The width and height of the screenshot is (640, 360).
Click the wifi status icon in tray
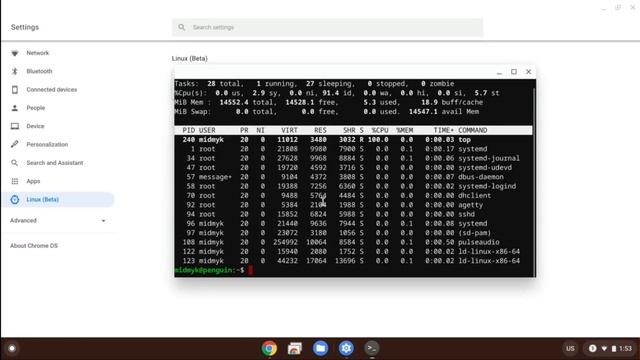point(604,349)
